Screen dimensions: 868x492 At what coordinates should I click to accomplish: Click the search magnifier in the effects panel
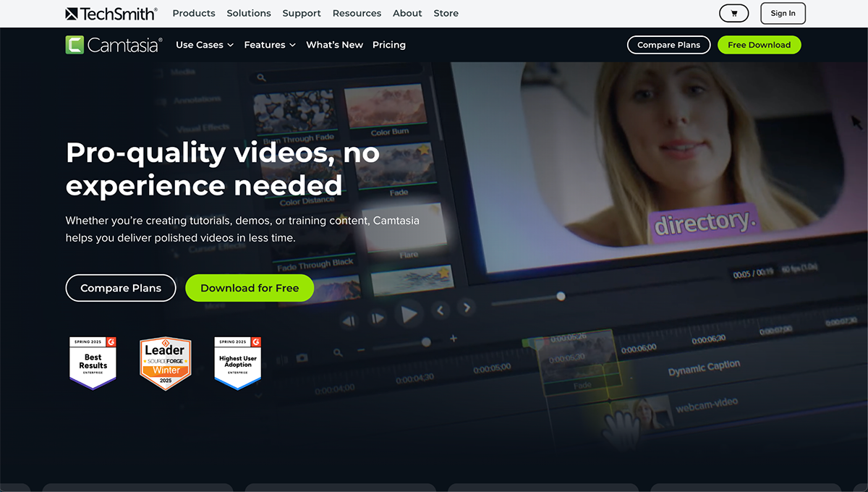pyautogui.click(x=260, y=77)
